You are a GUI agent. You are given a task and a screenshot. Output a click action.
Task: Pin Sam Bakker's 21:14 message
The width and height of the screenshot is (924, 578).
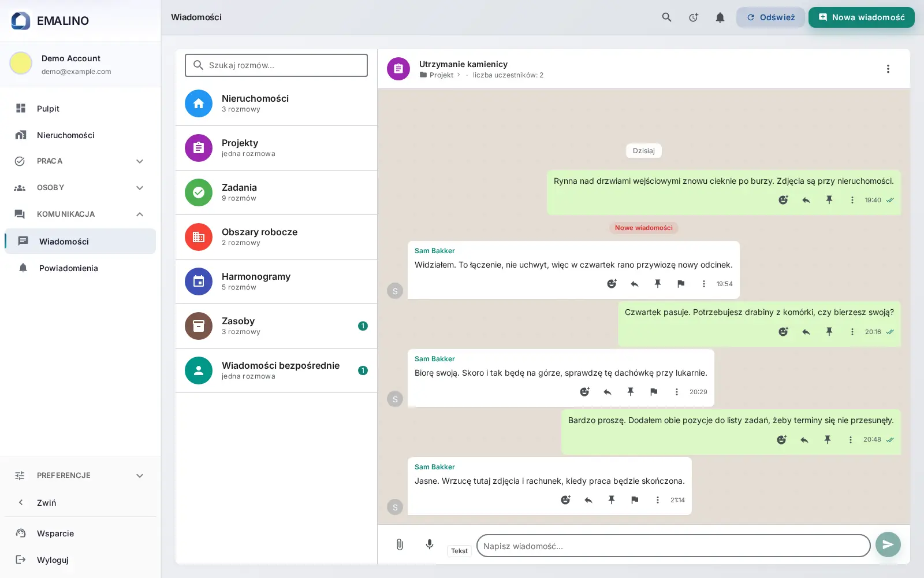pyautogui.click(x=612, y=500)
